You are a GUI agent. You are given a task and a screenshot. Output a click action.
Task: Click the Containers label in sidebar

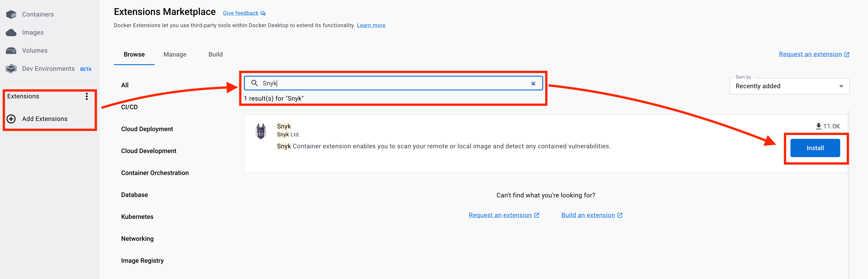(38, 14)
